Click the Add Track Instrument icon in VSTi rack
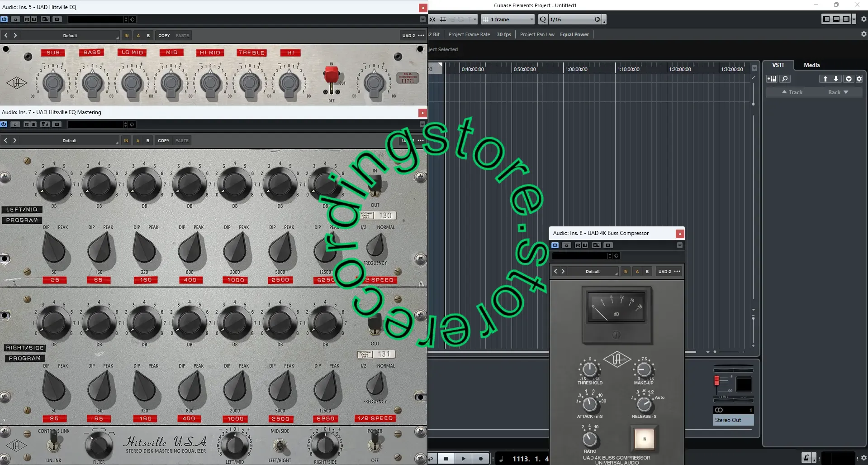This screenshot has width=868, height=465. 772,79
